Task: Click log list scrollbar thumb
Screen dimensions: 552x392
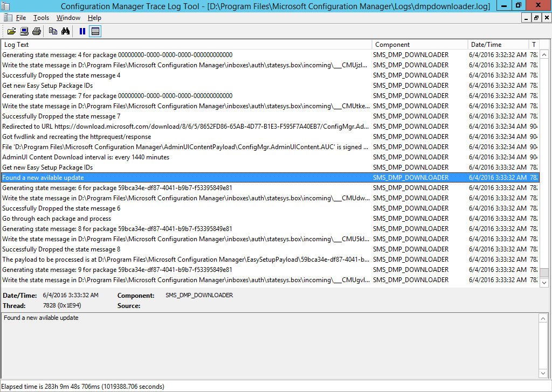Action: 544,273
